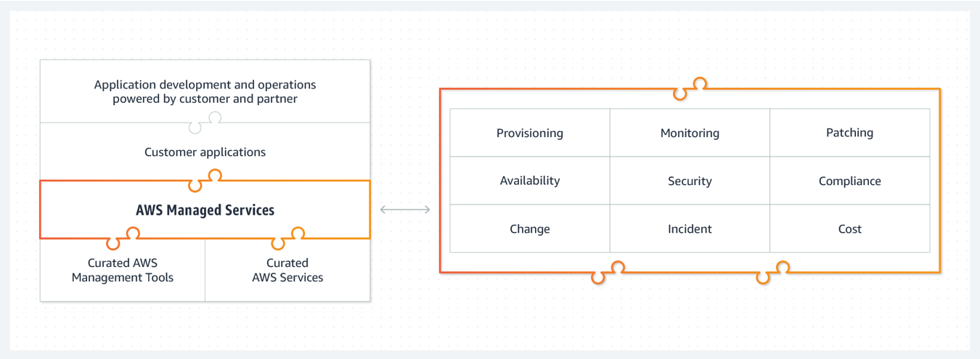Select the Monitoring cell

[x=690, y=133]
